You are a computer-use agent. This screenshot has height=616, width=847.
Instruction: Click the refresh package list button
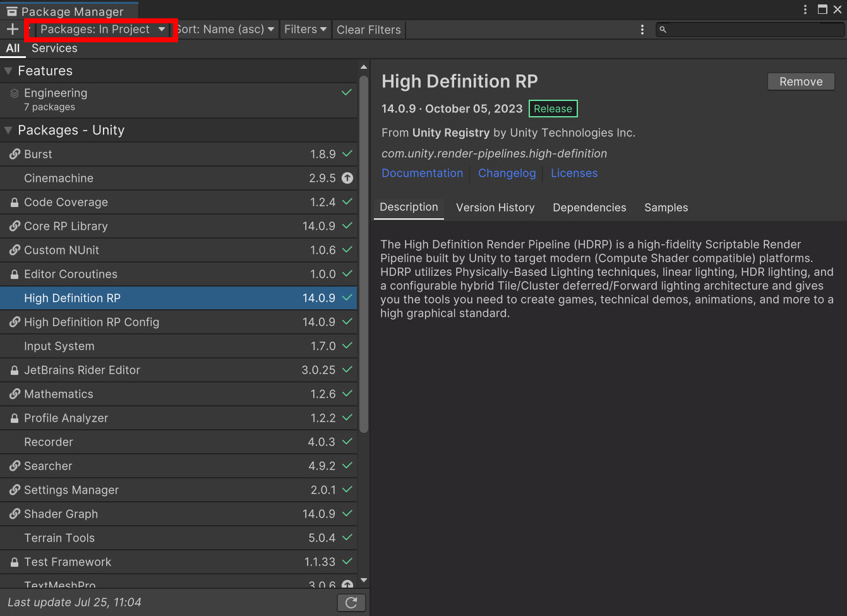(351, 603)
